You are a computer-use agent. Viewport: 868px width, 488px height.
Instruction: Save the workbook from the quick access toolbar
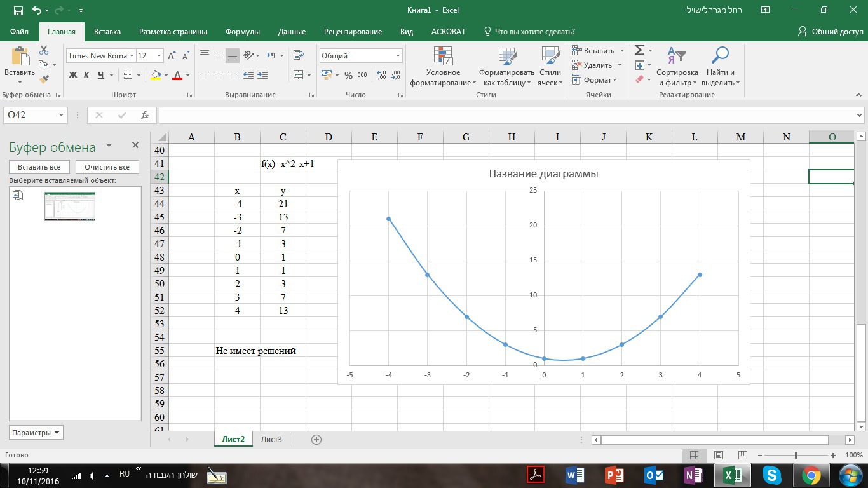(x=18, y=10)
